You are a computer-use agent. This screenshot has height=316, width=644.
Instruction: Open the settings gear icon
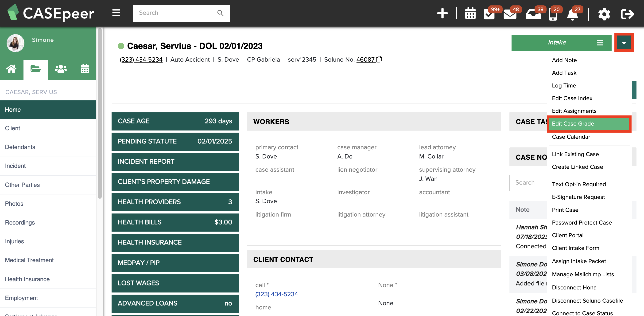[x=604, y=14]
